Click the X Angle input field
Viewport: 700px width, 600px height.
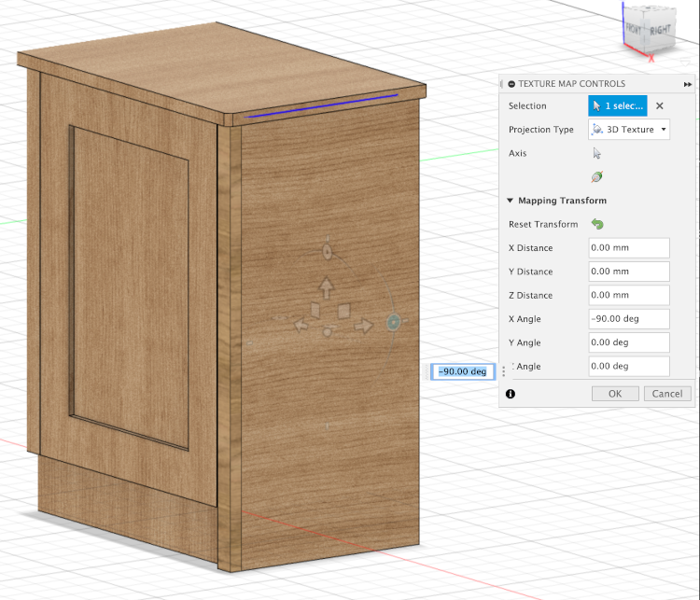pyautogui.click(x=628, y=319)
